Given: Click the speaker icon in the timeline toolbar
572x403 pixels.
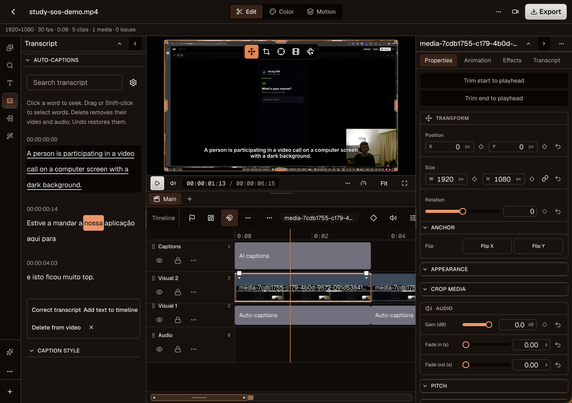Looking at the screenshot, I should [x=393, y=218].
